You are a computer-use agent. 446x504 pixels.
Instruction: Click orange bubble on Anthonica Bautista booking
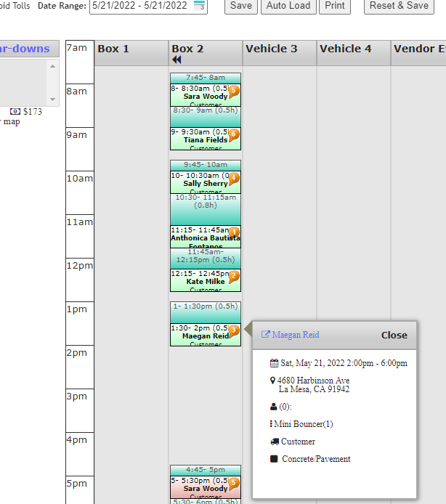[234, 232]
